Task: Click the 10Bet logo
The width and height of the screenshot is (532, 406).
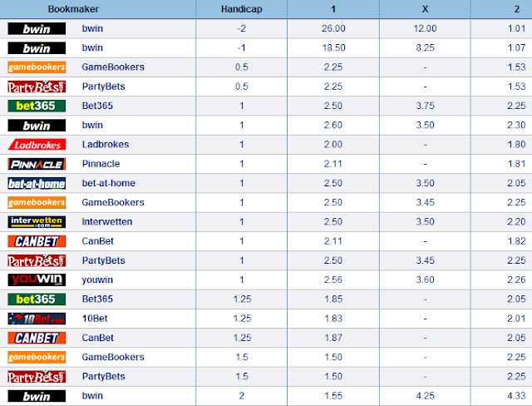Action: point(37,319)
